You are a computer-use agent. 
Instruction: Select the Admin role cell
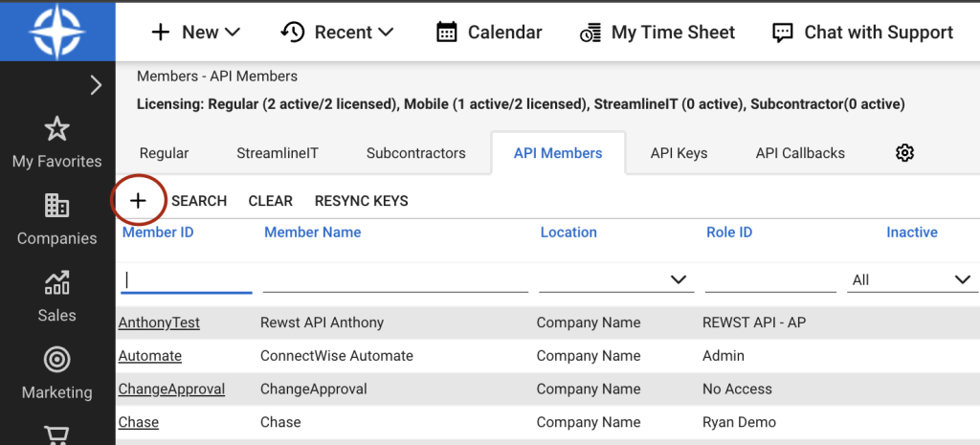pos(724,356)
